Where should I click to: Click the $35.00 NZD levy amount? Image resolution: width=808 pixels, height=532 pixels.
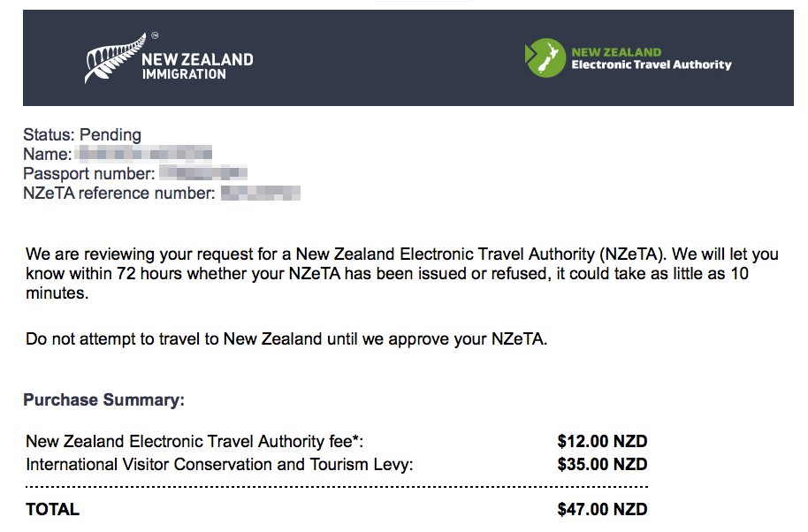pyautogui.click(x=602, y=464)
